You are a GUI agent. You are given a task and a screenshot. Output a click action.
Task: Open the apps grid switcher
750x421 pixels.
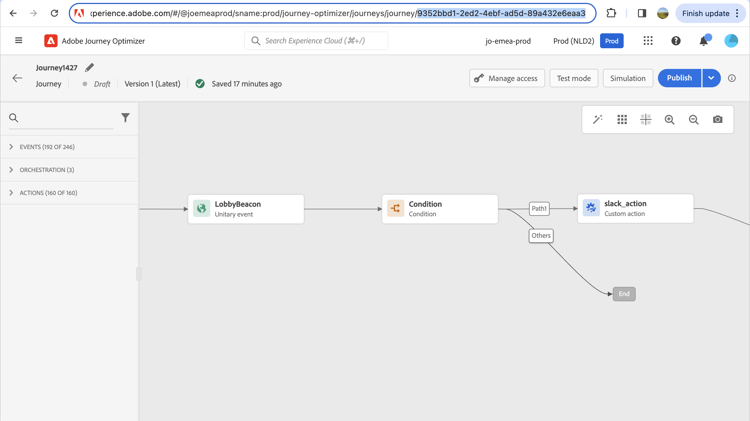point(648,41)
